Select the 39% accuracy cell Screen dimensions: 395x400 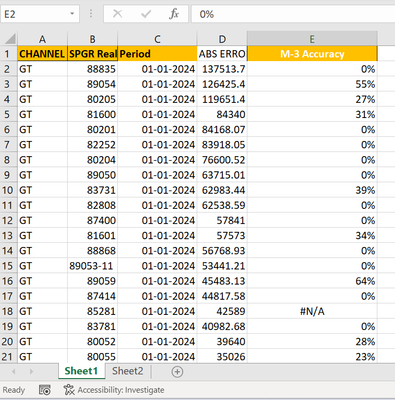312,190
